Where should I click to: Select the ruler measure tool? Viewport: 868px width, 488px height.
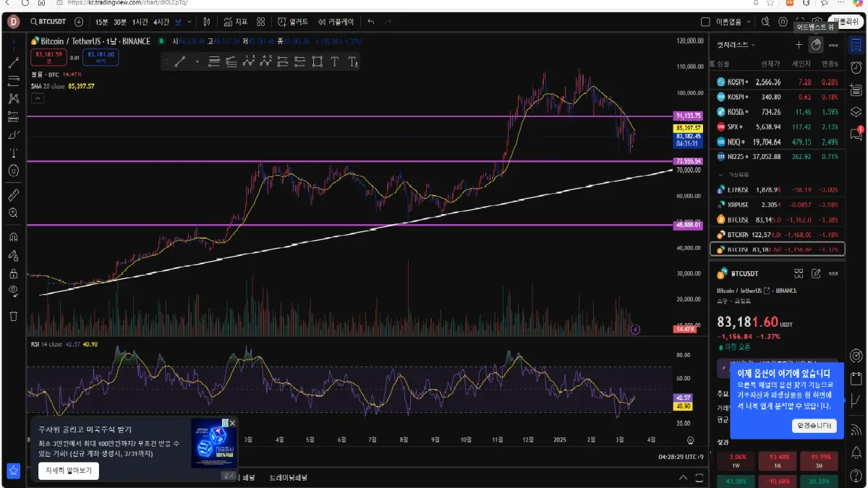13,195
